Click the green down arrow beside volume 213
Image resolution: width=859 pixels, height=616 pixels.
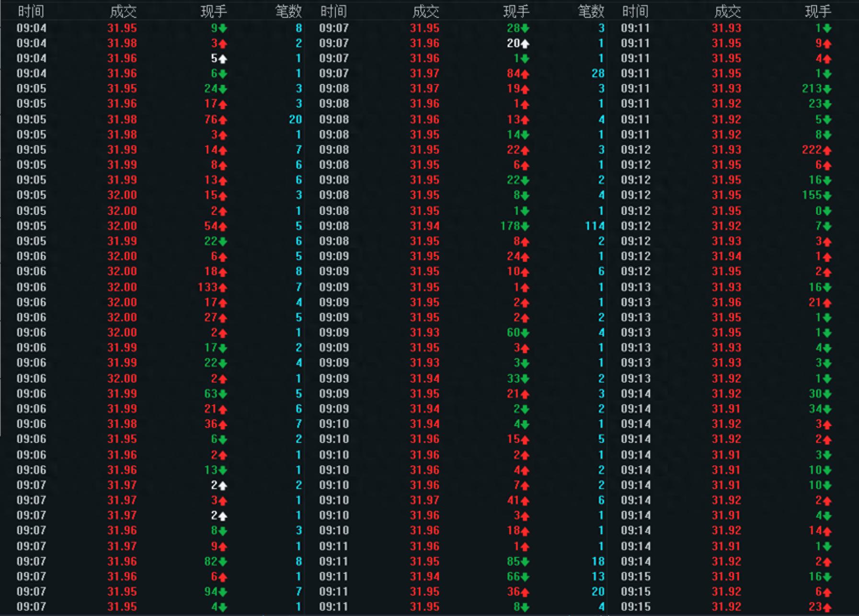[x=827, y=89]
